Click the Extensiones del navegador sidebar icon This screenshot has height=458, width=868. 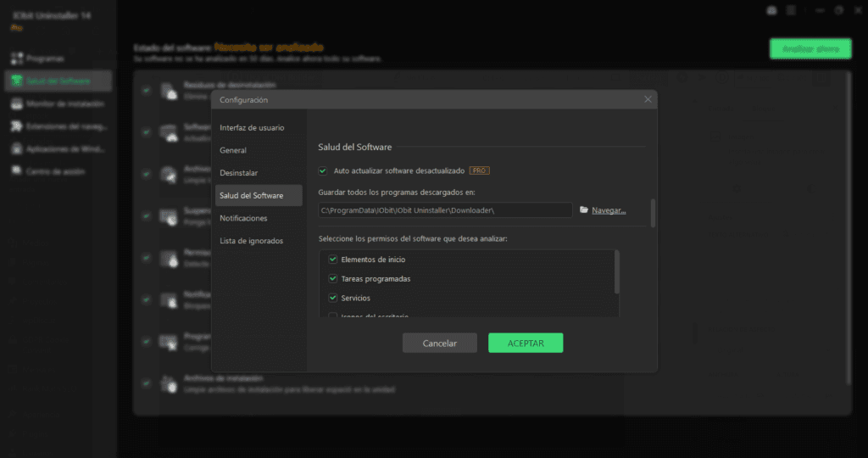[17, 126]
